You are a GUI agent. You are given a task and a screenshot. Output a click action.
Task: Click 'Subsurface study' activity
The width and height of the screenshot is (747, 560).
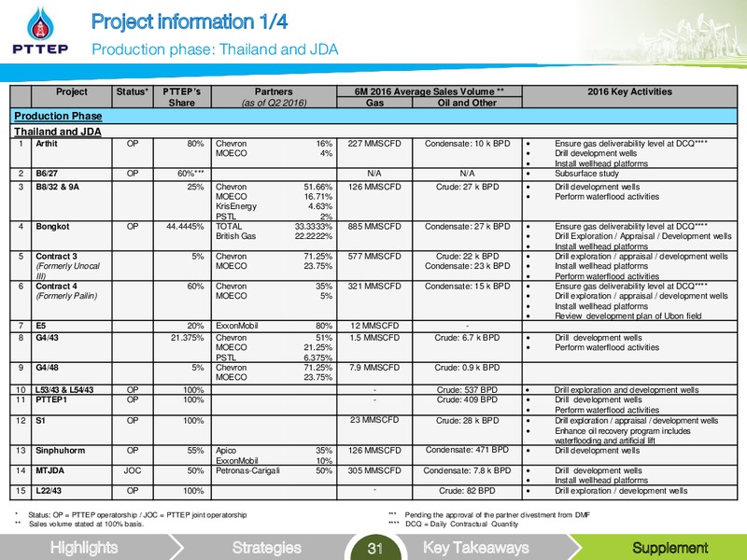coord(586,174)
